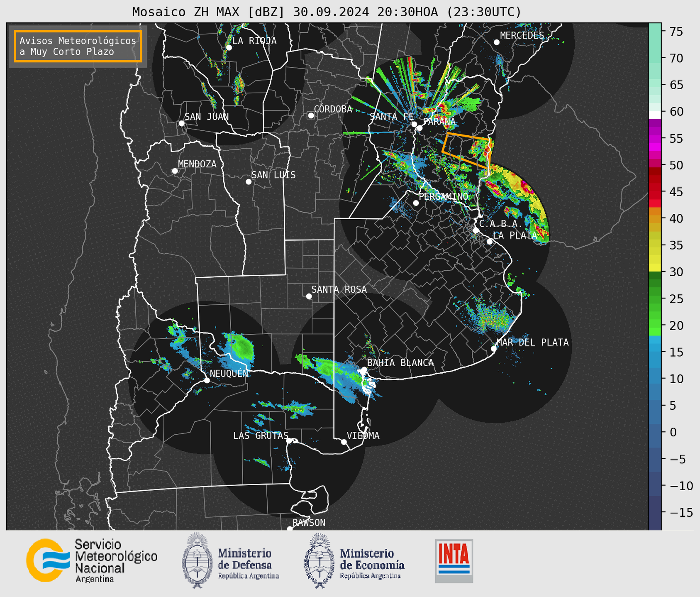
Task: Click the 75 dBZ value on color scale
Action: (x=676, y=32)
